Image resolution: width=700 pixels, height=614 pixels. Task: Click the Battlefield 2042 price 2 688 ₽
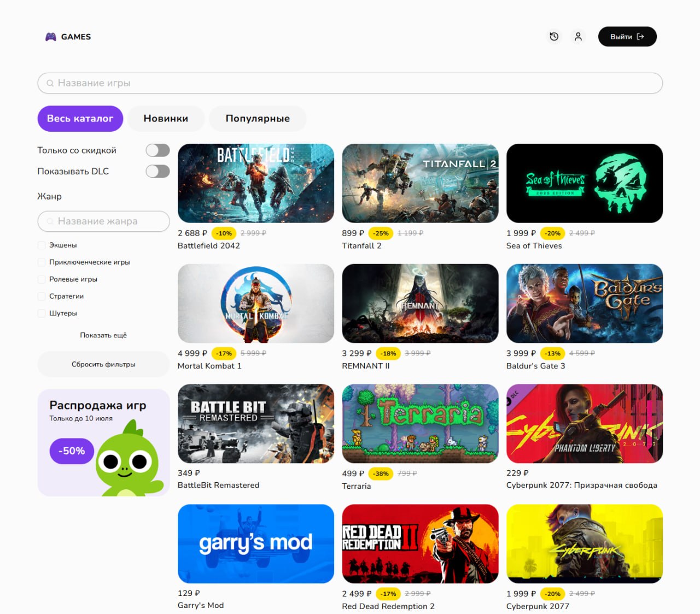(x=192, y=233)
